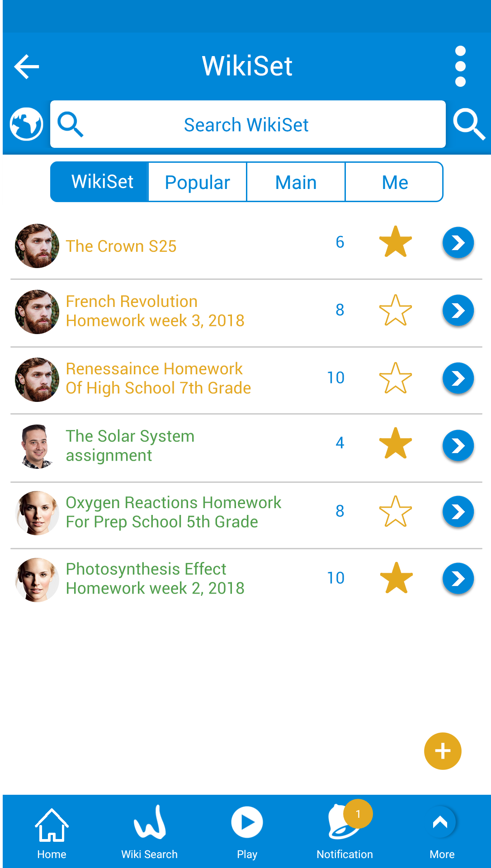Focus the Search WikiSet input field
491x868 pixels.
tap(248, 124)
